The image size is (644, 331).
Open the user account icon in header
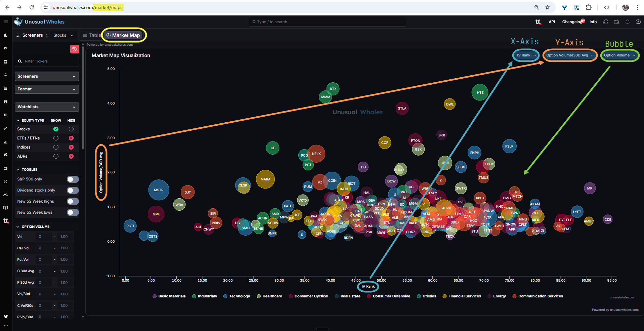coord(638,22)
